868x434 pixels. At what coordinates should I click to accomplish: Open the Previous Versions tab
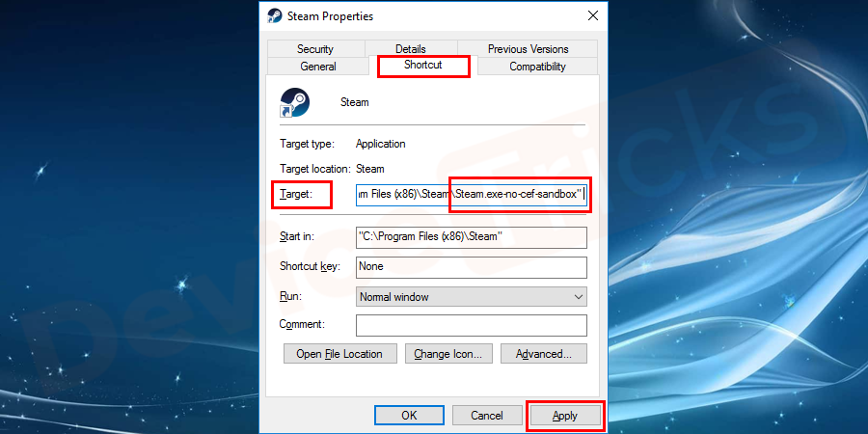tap(529, 49)
